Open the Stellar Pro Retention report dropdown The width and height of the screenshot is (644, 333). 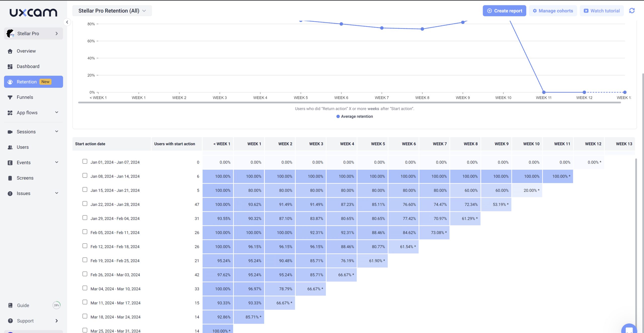(112, 11)
